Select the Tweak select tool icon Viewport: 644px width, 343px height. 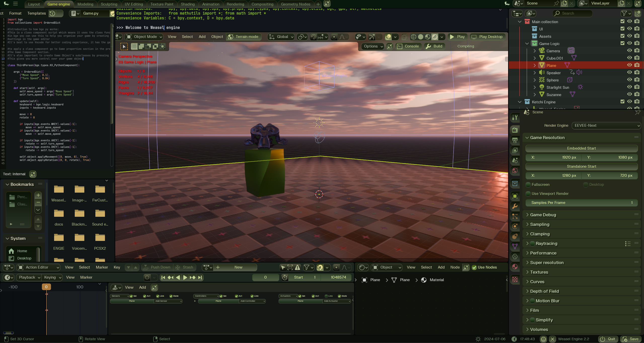click(124, 46)
